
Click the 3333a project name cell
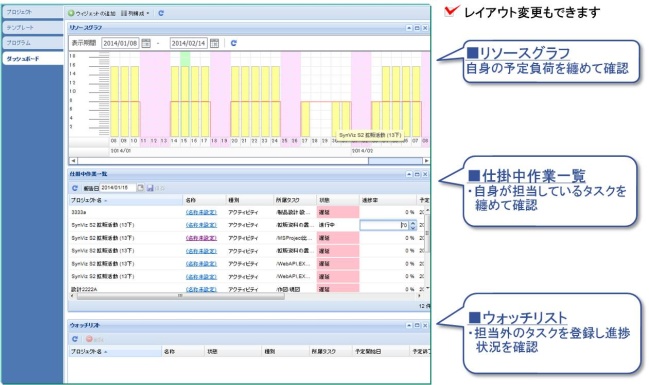click(125, 212)
